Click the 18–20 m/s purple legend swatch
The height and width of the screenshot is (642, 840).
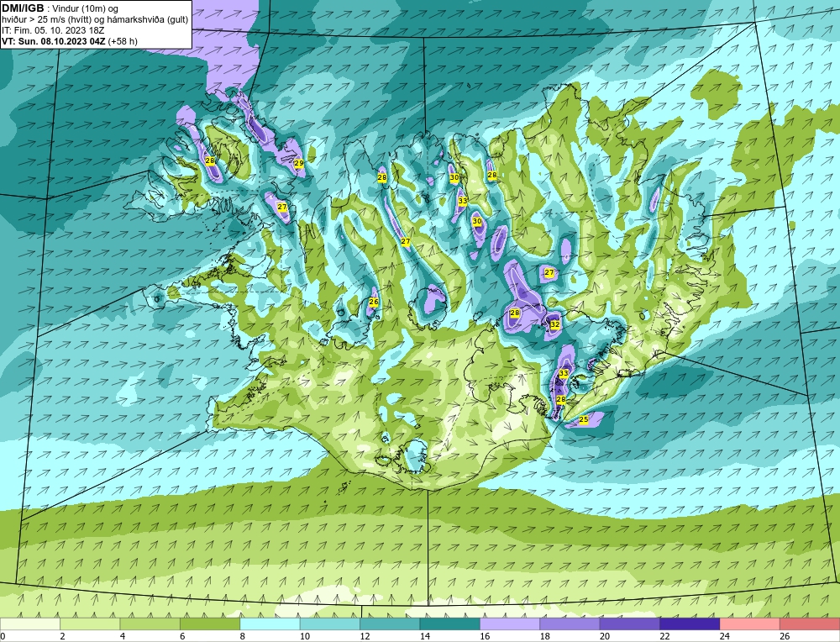pyautogui.click(x=570, y=624)
